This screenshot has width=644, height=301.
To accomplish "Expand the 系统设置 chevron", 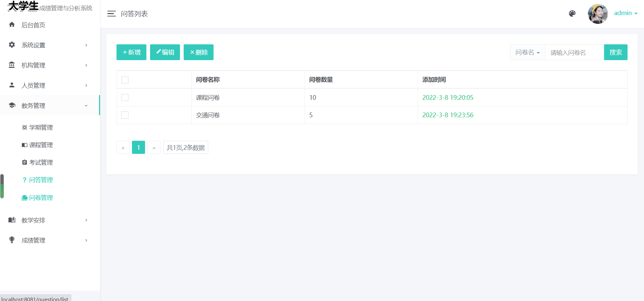I will (86, 45).
